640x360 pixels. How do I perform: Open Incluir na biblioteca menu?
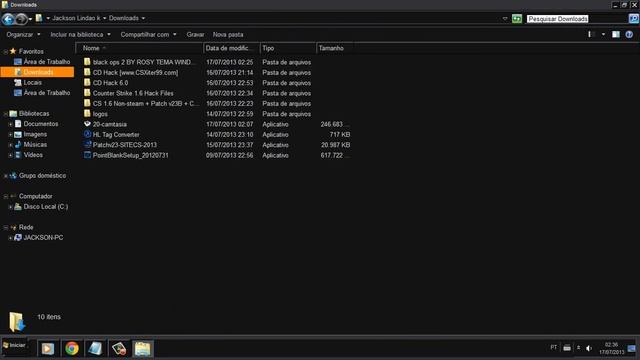click(x=80, y=35)
